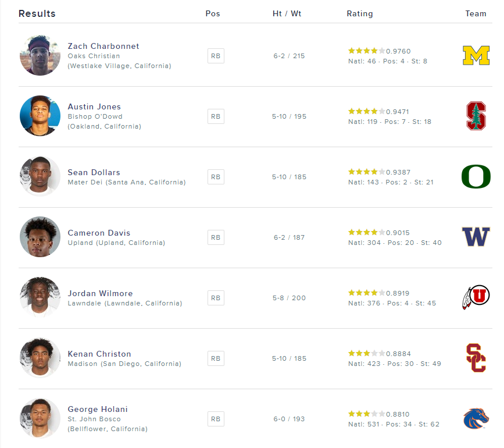Viewport: 504px width, 448px height.
Task: Click Kenan Christon's name
Action: click(x=99, y=354)
